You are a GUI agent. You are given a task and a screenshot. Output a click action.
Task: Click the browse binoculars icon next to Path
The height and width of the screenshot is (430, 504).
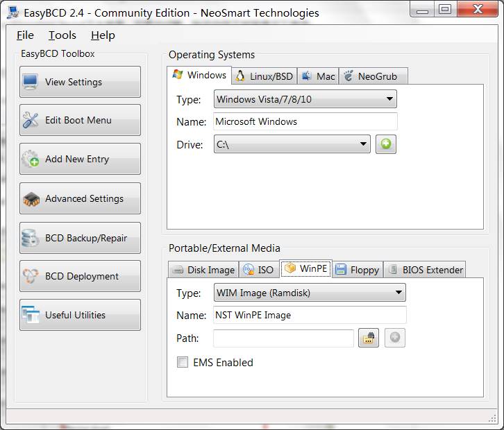pos(369,338)
